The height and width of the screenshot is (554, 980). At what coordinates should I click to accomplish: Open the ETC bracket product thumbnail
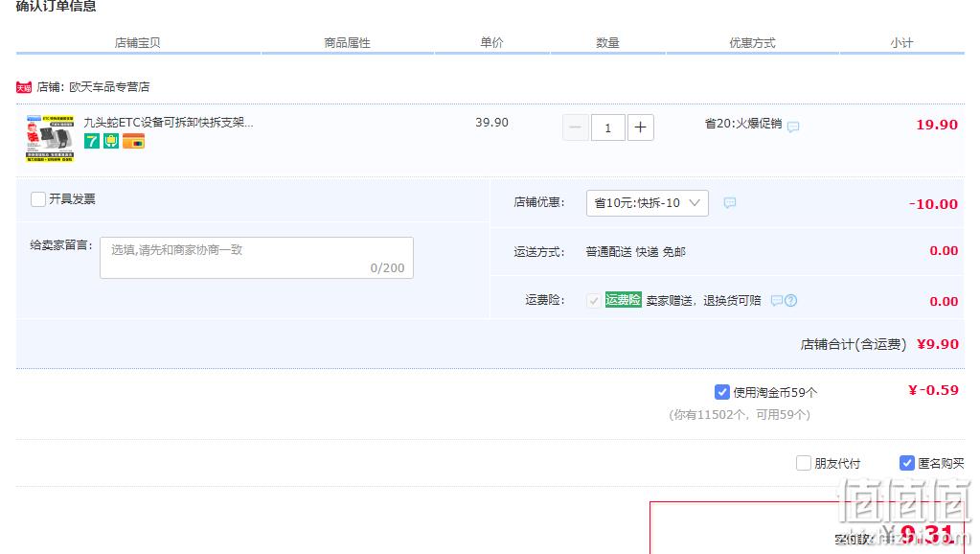[x=50, y=139]
